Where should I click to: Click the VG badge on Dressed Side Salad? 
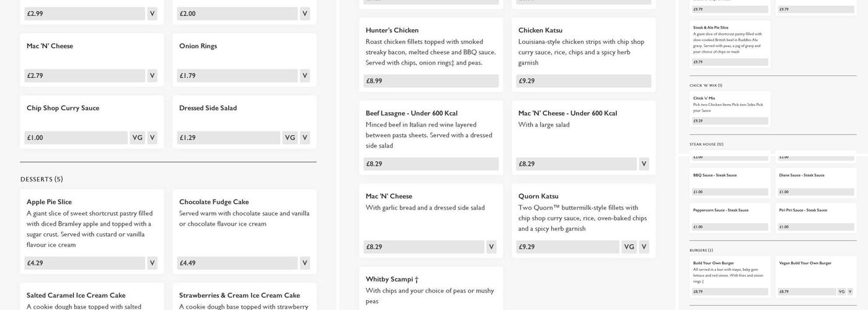click(x=290, y=138)
